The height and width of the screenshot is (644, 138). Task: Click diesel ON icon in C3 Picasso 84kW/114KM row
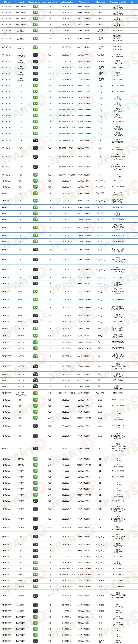[35, 80]
